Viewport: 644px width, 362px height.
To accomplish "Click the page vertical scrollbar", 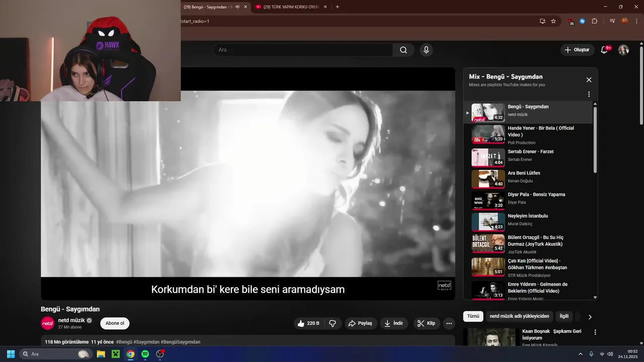I will [641, 85].
